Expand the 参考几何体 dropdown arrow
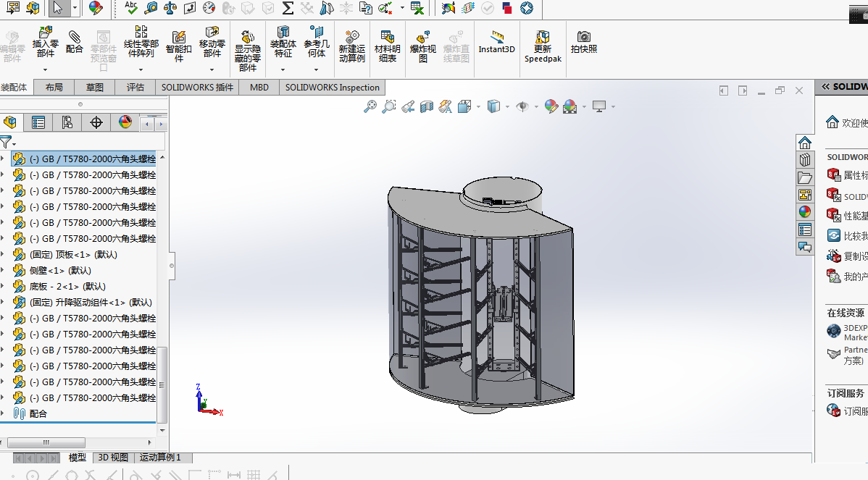This screenshot has height=480, width=868. click(316, 70)
